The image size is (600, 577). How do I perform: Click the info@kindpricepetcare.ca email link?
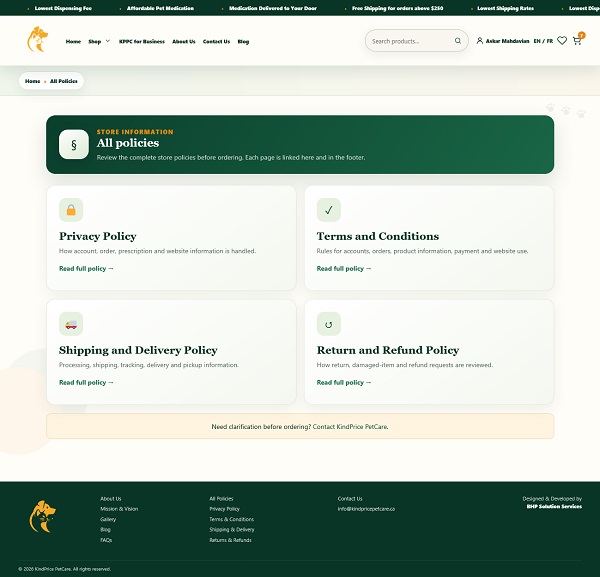(366, 509)
